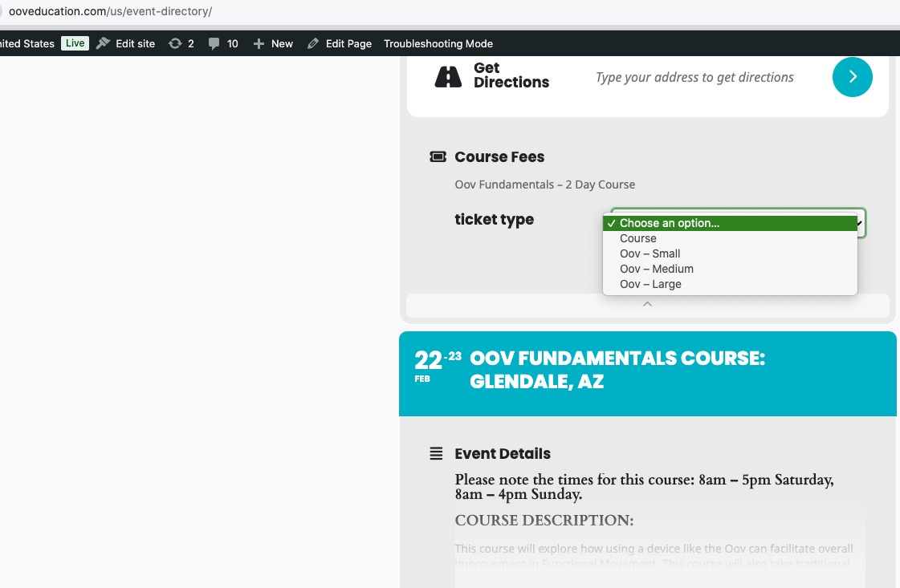
Task: Click the list icon beside Event Details
Action: (x=436, y=454)
